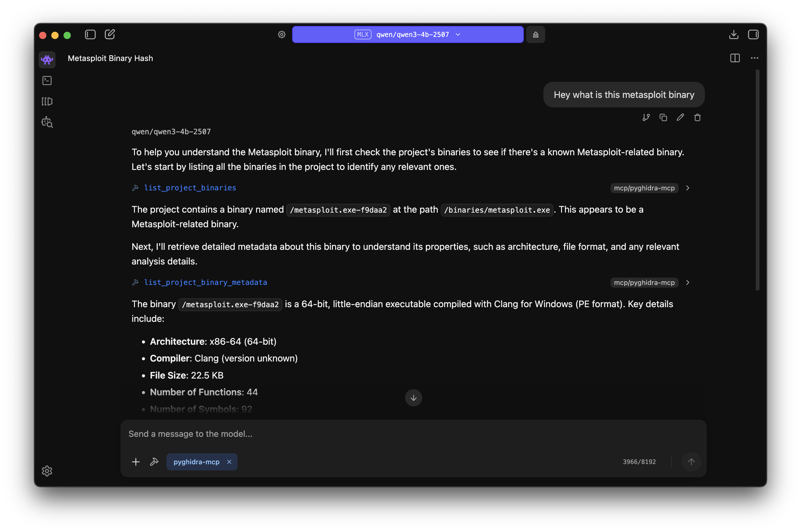Branch the conversation from user message
This screenshot has width=801, height=532.
coord(646,117)
